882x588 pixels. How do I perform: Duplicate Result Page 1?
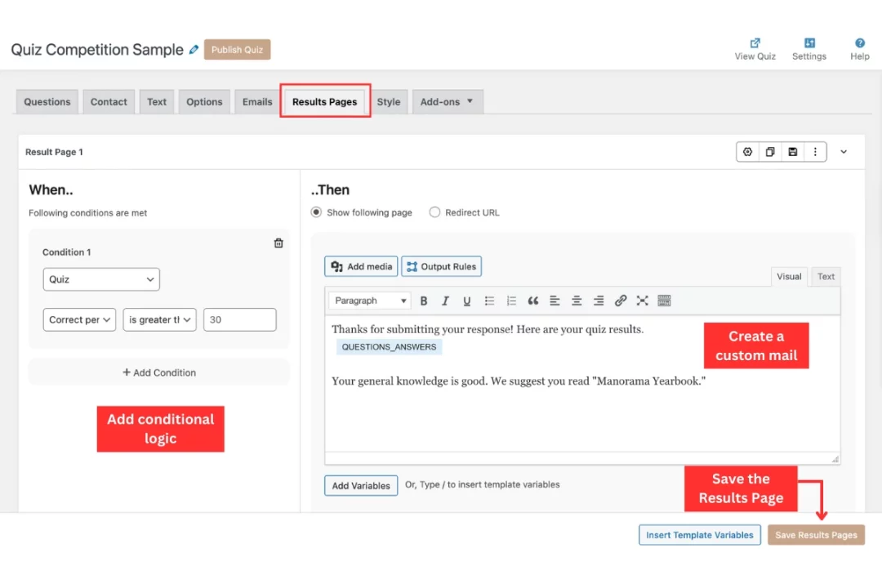770,151
